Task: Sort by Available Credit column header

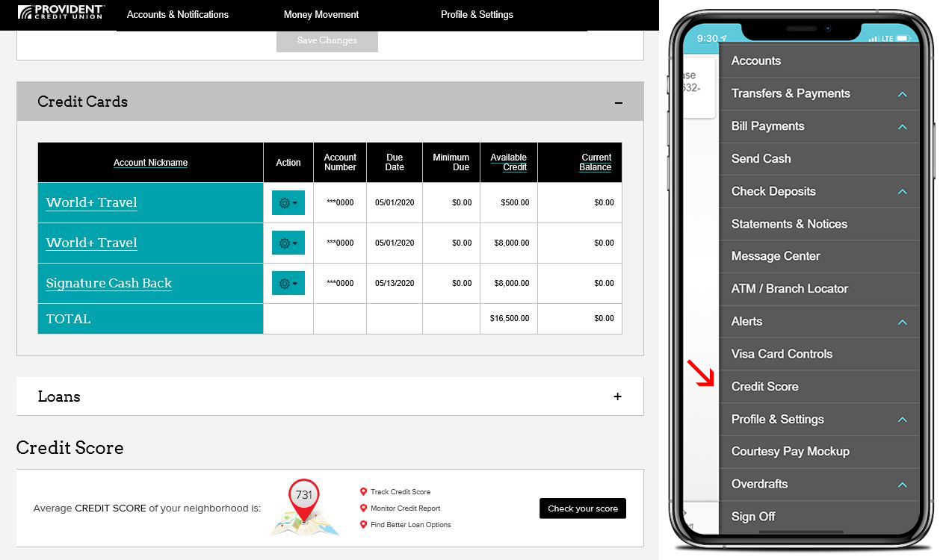Action: [x=509, y=163]
